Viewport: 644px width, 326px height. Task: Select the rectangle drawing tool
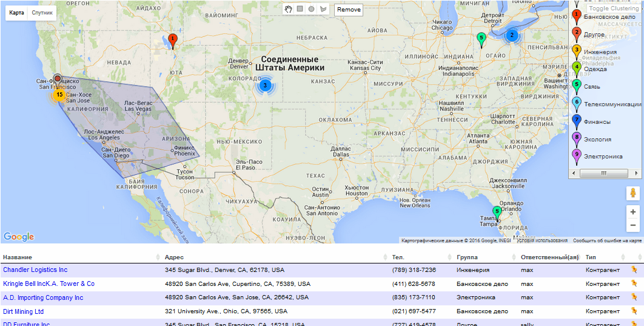point(300,9)
